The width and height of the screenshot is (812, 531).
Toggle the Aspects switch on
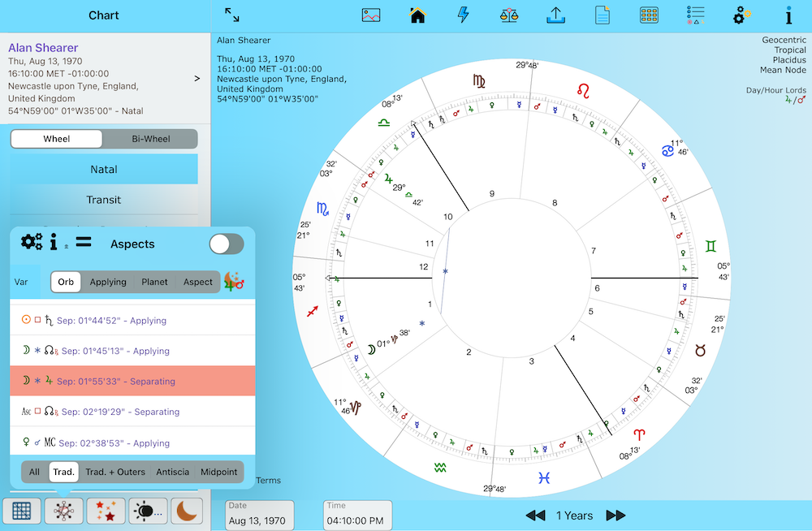(226, 244)
